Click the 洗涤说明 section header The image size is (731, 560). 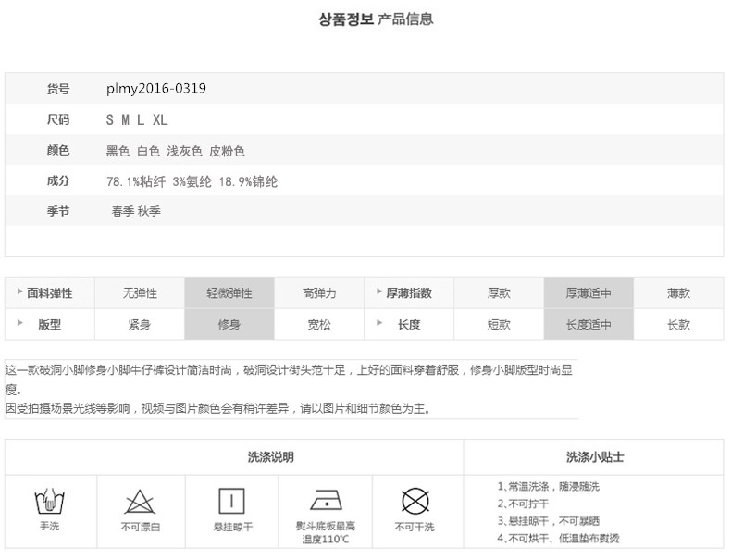coord(270,457)
